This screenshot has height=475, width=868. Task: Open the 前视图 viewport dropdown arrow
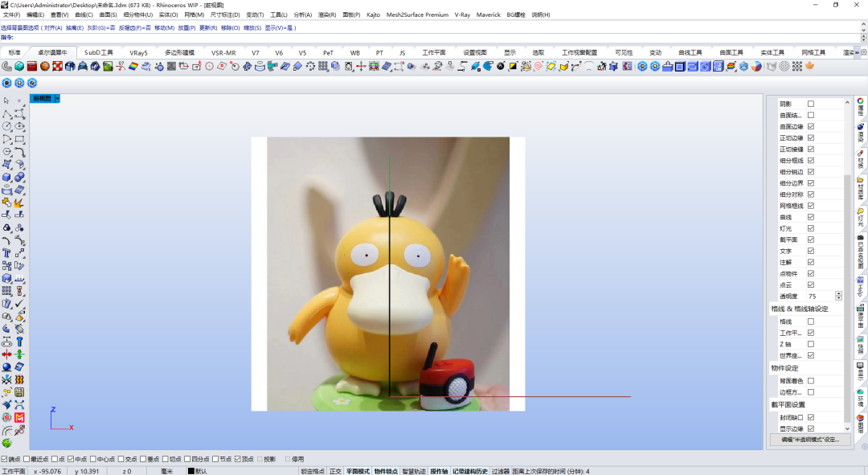57,99
